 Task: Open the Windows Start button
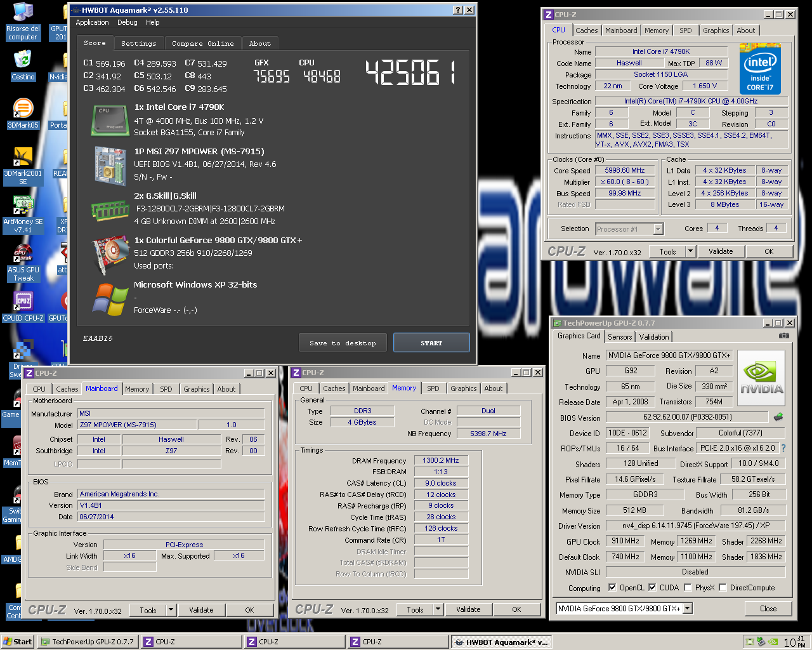[18, 642]
